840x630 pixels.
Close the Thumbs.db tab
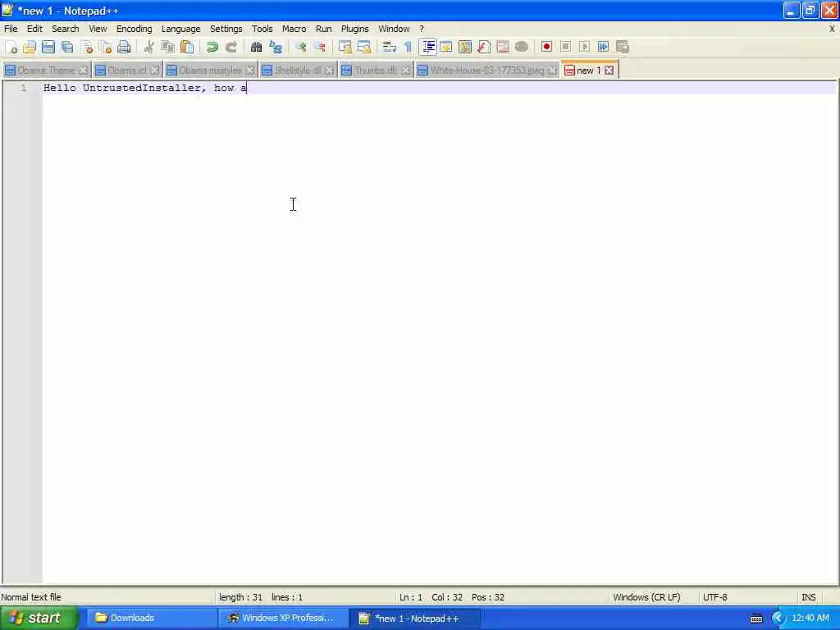click(406, 71)
